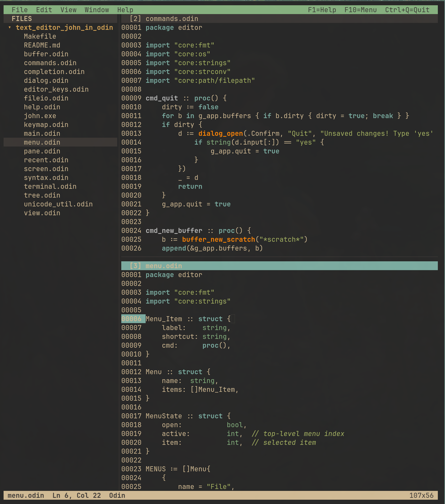
Task: Open commands.odin in the file tree
Action: pyautogui.click(x=50, y=63)
